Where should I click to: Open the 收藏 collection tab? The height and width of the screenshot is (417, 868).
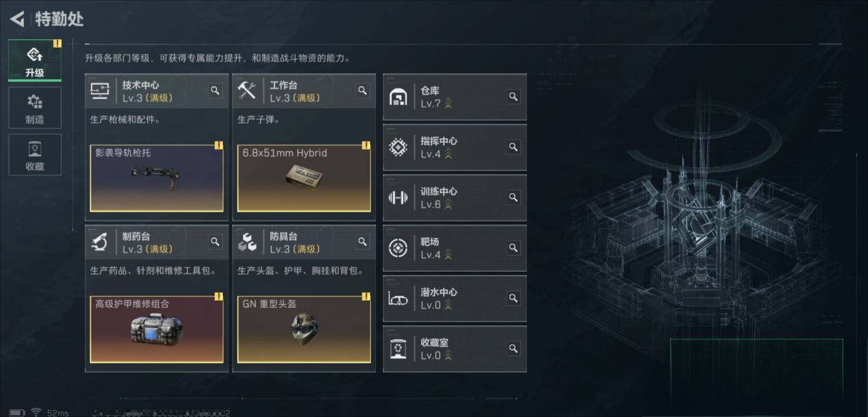coord(35,155)
